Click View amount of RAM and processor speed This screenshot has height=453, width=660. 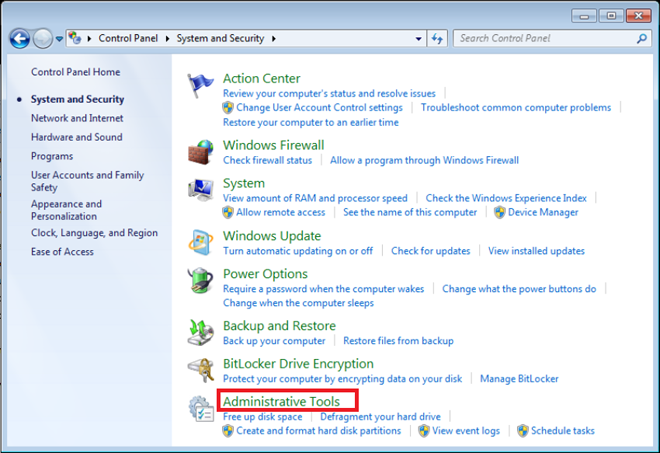(315, 198)
